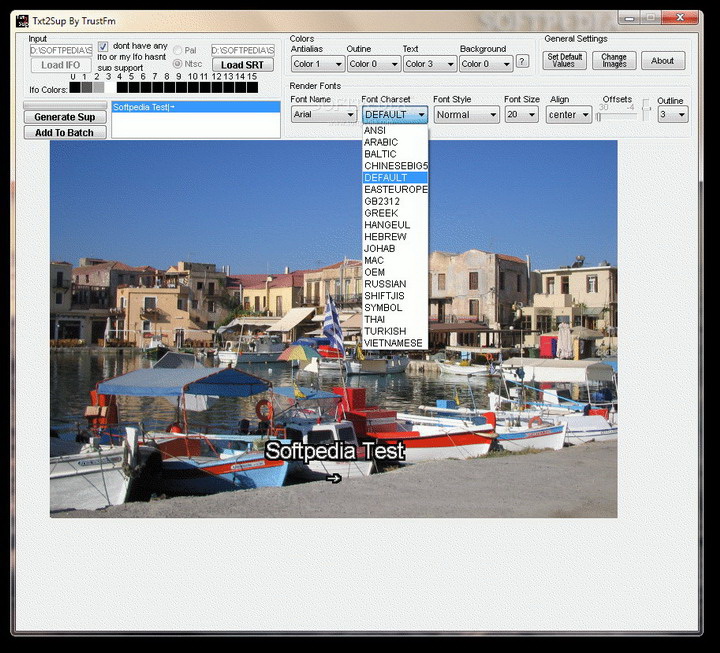
Task: Select the Pal radio button
Action: coord(177,50)
